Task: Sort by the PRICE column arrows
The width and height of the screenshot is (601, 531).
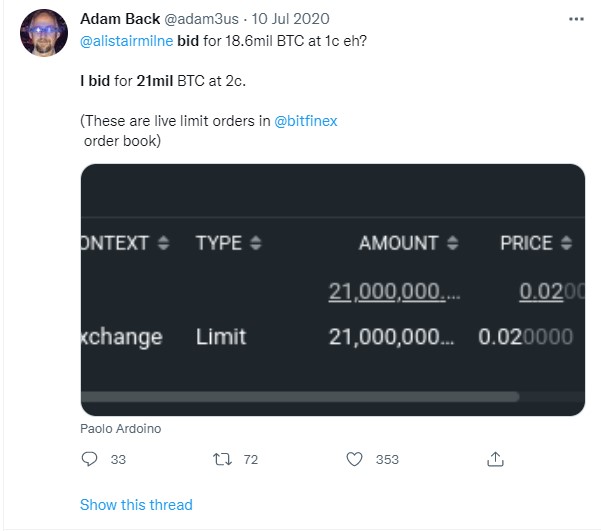Action: [x=566, y=243]
